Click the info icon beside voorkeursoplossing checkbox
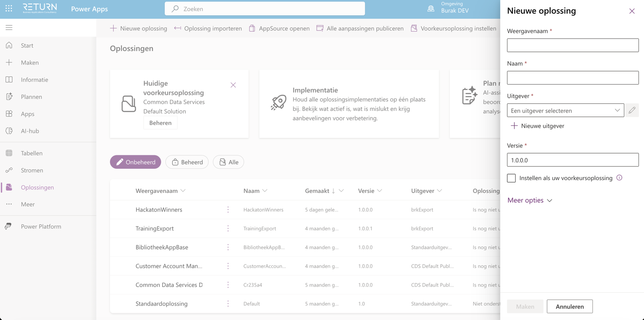The image size is (644, 320). (619, 178)
